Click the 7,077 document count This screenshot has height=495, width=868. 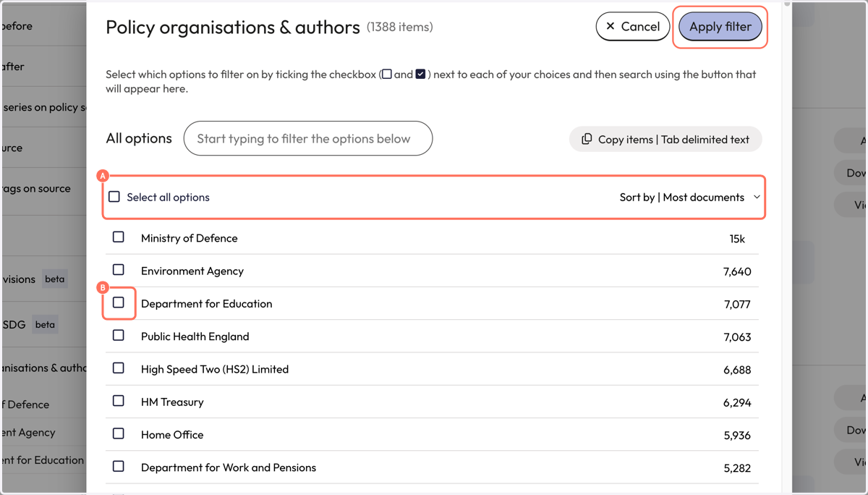737,304
